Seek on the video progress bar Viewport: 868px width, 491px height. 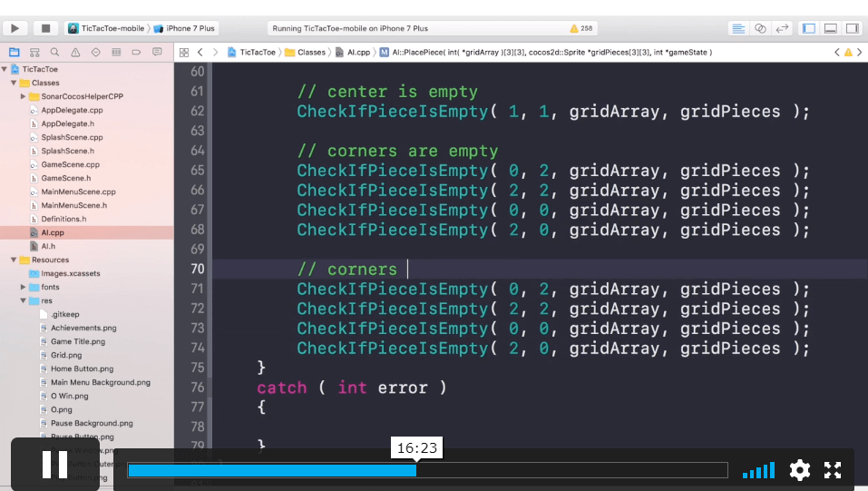pyautogui.click(x=427, y=470)
